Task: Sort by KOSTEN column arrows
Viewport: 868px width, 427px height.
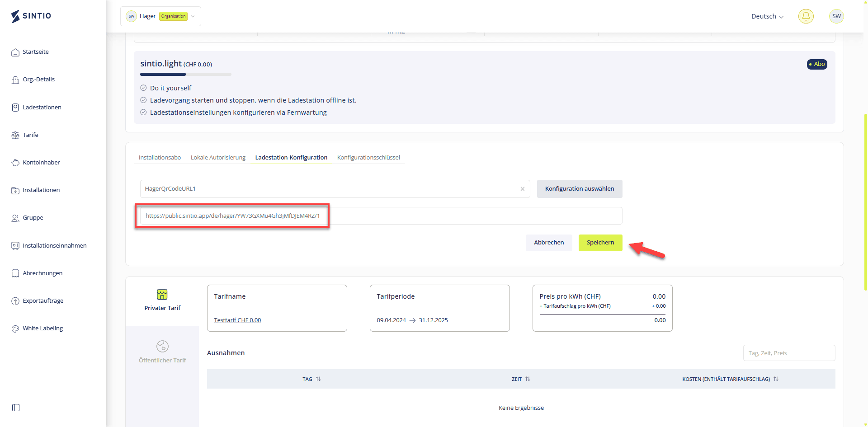Action: 776,379
